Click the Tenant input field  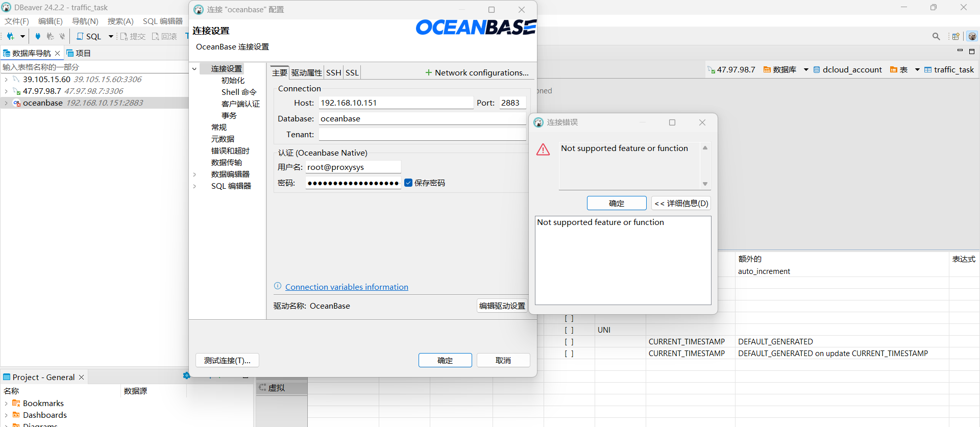point(422,135)
